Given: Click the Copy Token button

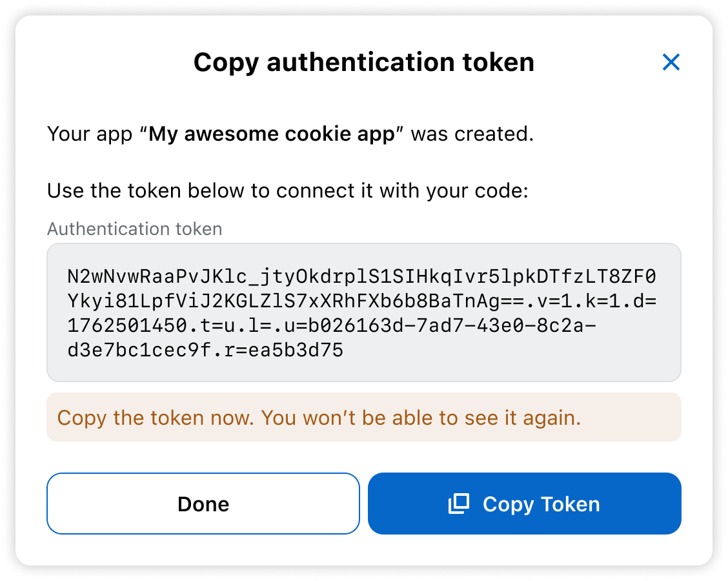Looking at the screenshot, I should 524,504.
